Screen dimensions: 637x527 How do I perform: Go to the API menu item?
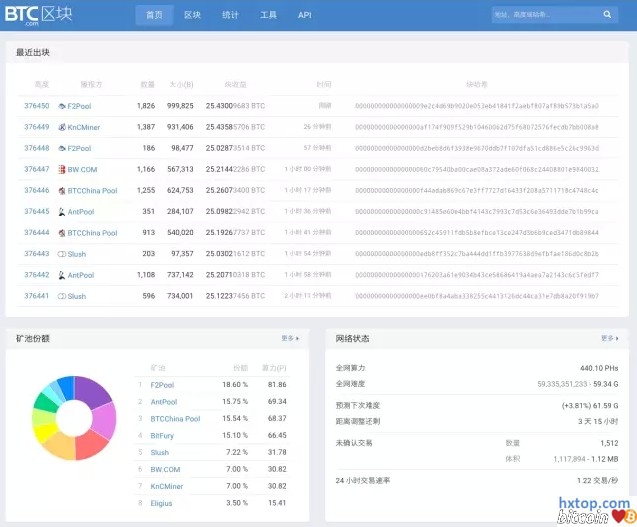coord(304,16)
